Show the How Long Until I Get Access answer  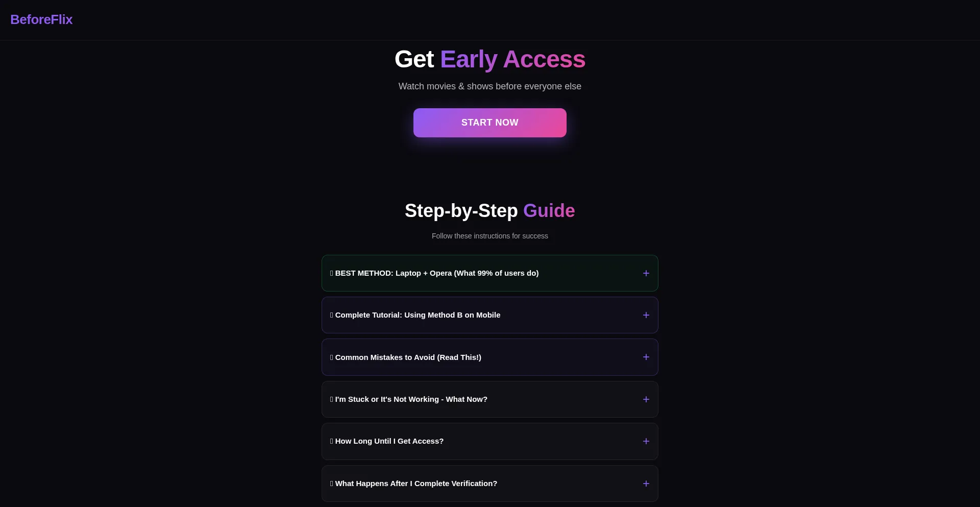coord(490,441)
